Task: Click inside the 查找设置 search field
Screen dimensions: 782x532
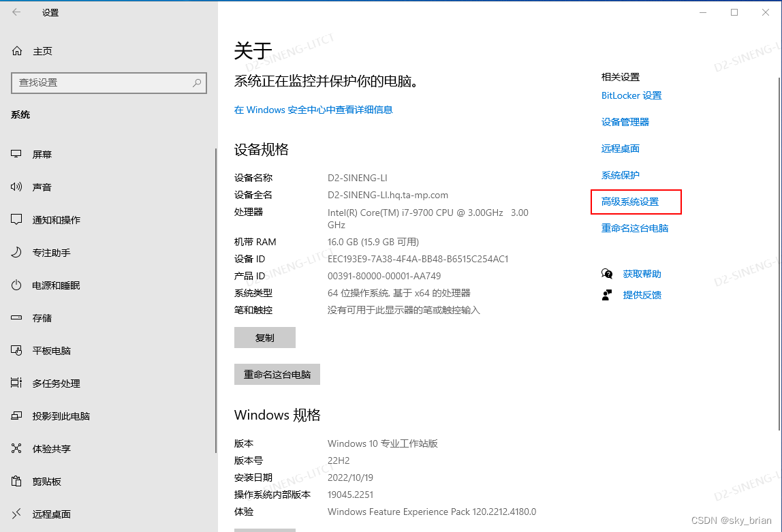Action: click(109, 83)
